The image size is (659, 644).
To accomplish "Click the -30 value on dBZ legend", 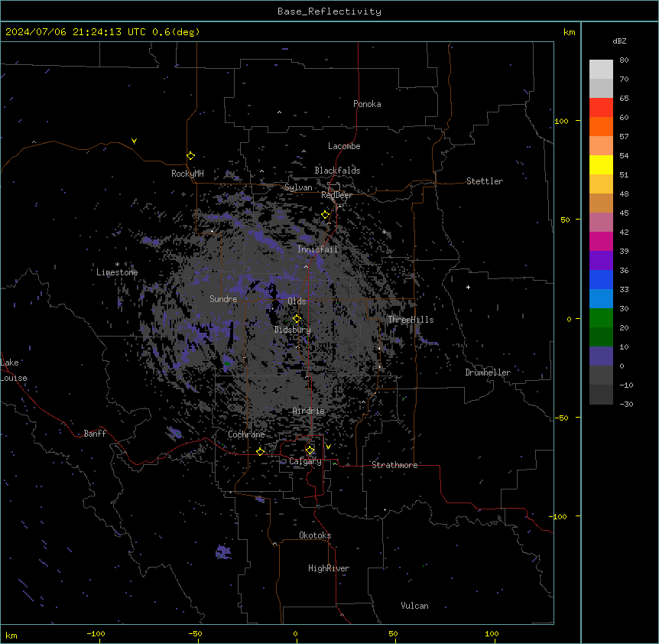I will pyautogui.click(x=626, y=404).
